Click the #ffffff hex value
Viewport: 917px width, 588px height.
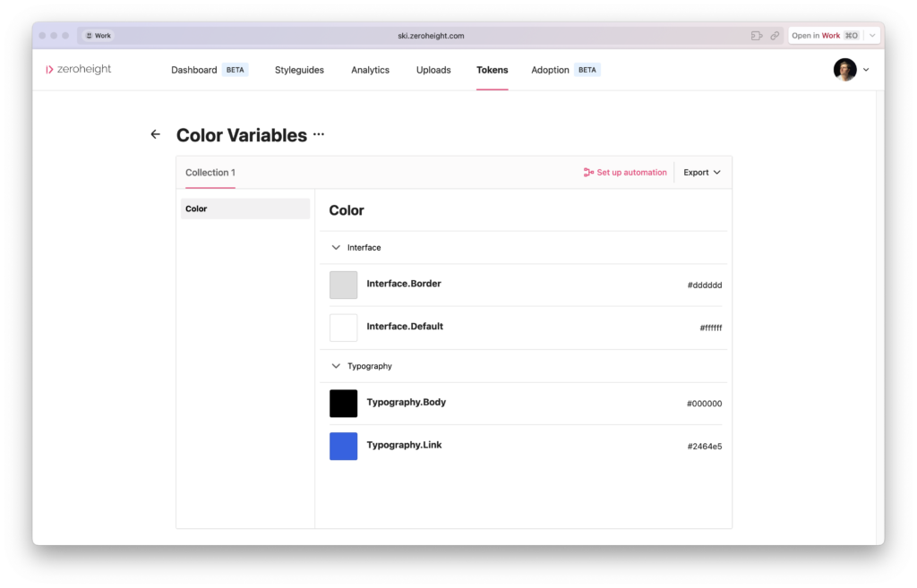710,328
